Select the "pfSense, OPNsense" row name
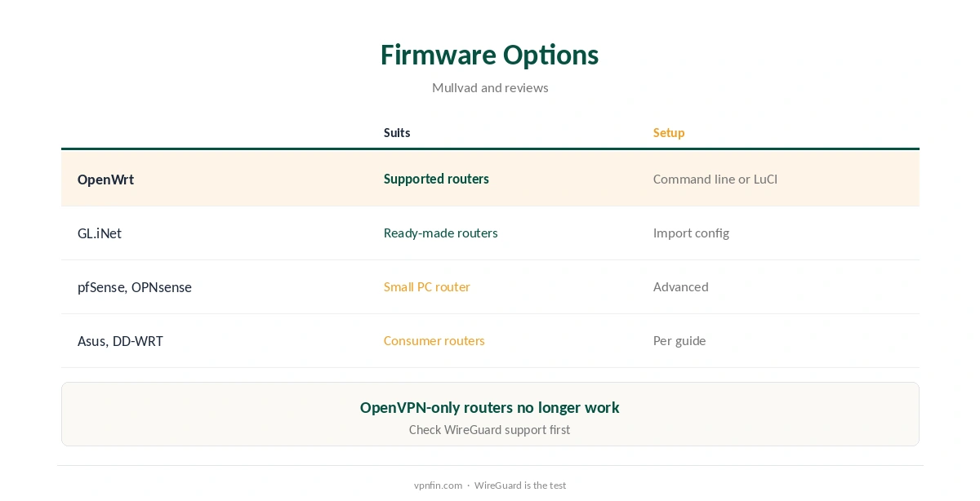The width and height of the screenshot is (980, 501). [x=135, y=287]
